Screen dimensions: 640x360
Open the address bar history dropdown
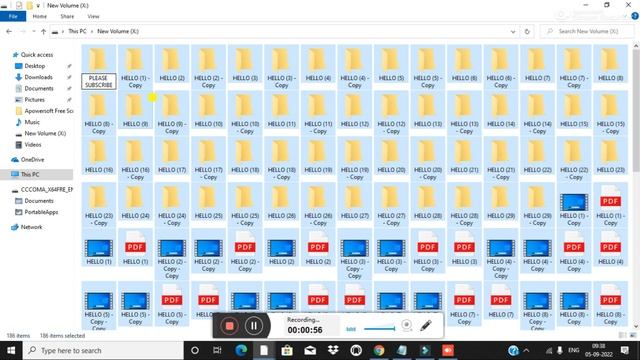[513, 31]
